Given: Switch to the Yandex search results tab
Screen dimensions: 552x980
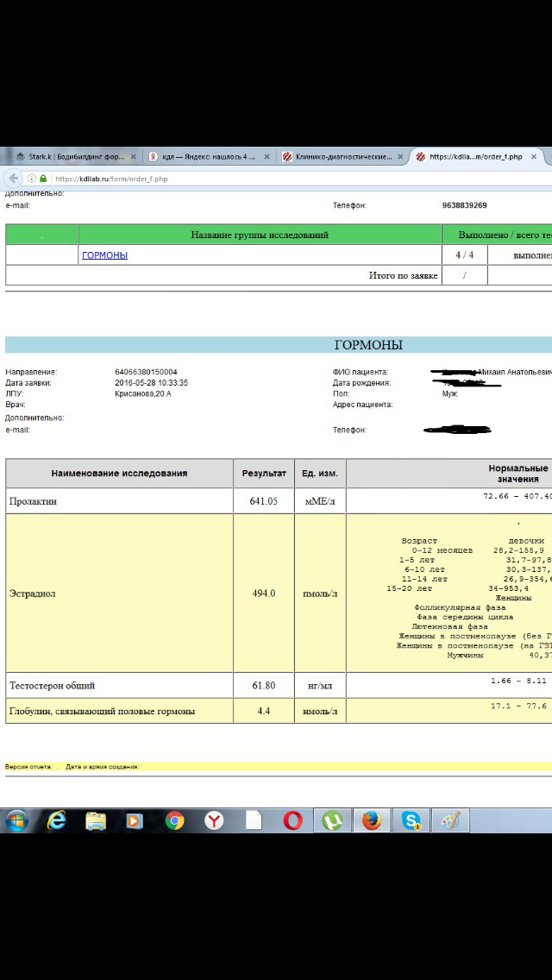Looking at the screenshot, I should click(x=203, y=157).
